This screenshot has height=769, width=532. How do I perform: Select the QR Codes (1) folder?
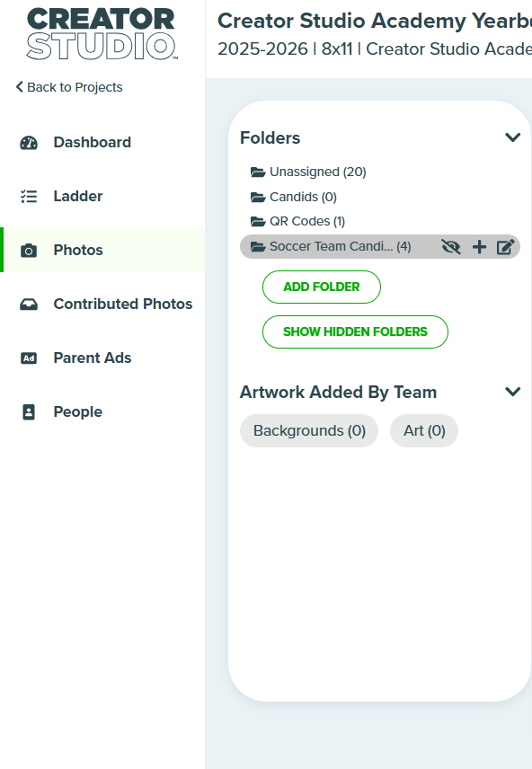pos(297,221)
